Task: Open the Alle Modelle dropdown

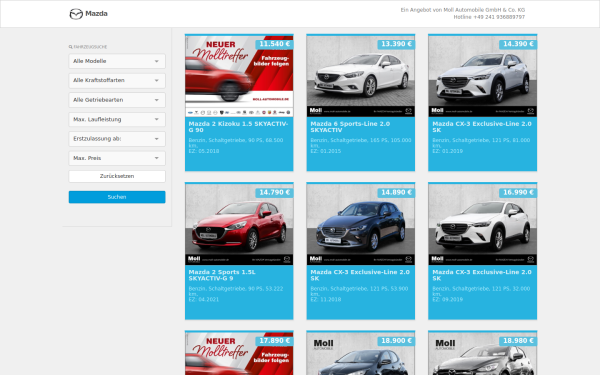Action: (x=117, y=61)
